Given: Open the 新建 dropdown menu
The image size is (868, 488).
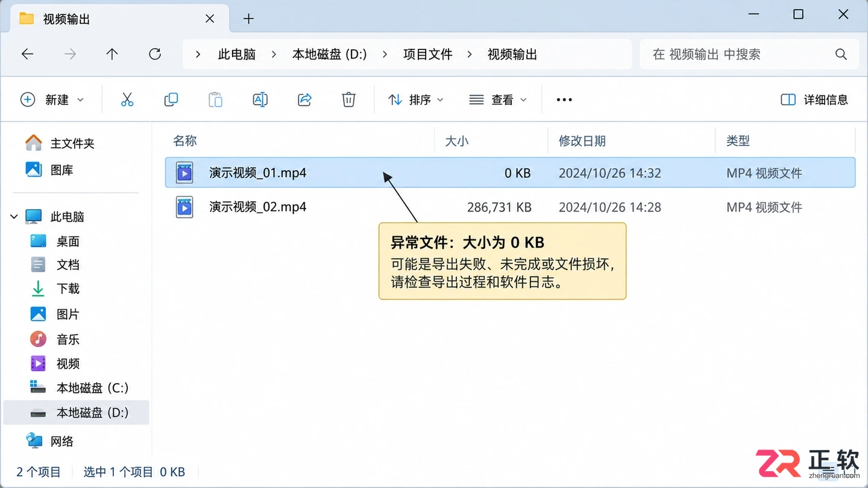Looking at the screenshot, I should 52,99.
